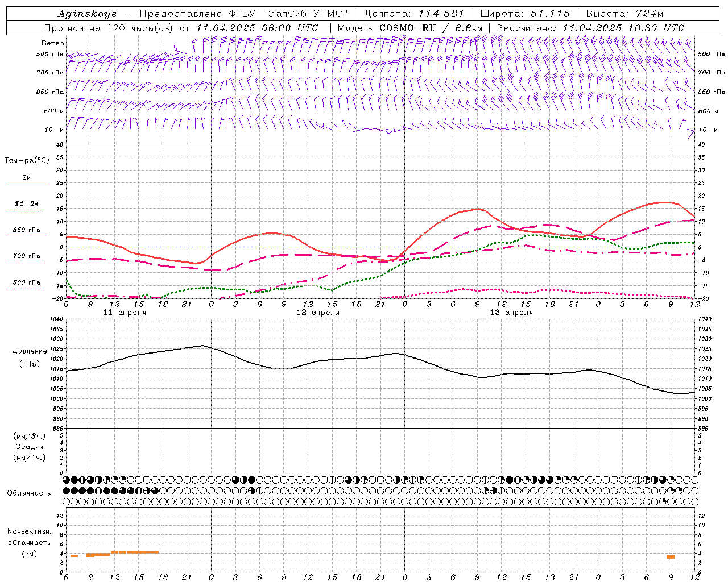Screen dimensions: 728x582
Task: Click the 'Td 2м' dew point legend entry
Action: tap(26, 203)
